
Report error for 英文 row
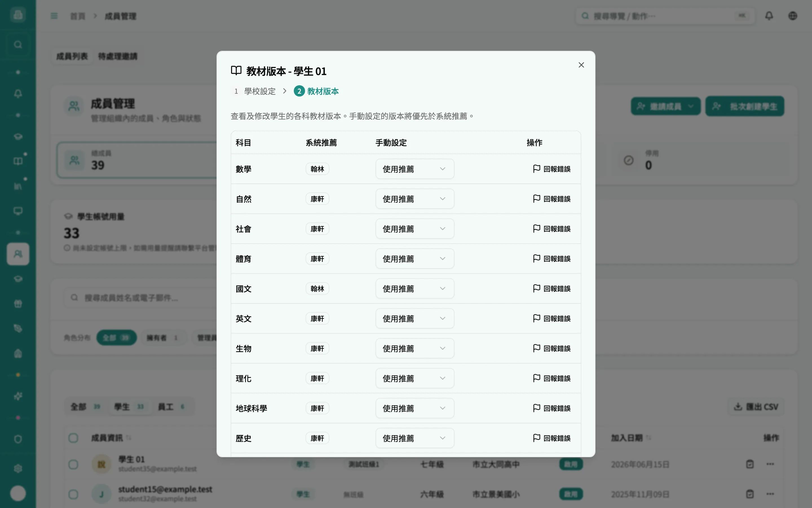click(551, 319)
